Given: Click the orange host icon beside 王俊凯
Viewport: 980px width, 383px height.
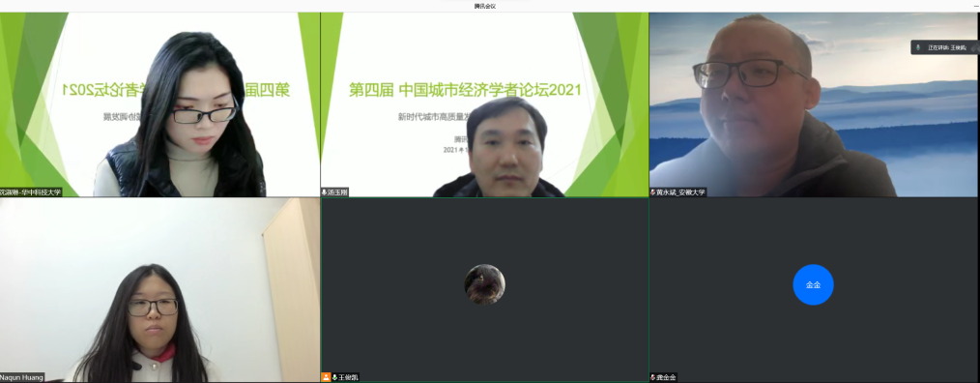Looking at the screenshot, I should click(x=326, y=377).
